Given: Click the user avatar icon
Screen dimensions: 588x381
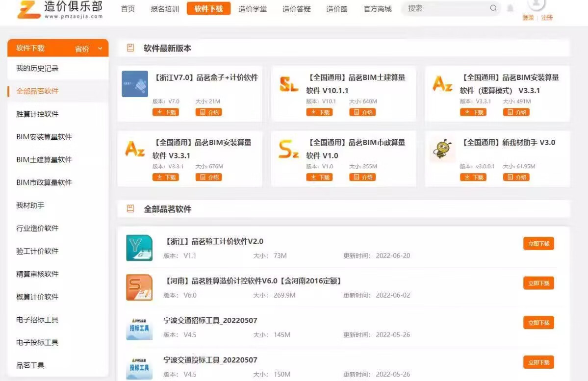Looking at the screenshot, I should (x=537, y=4).
